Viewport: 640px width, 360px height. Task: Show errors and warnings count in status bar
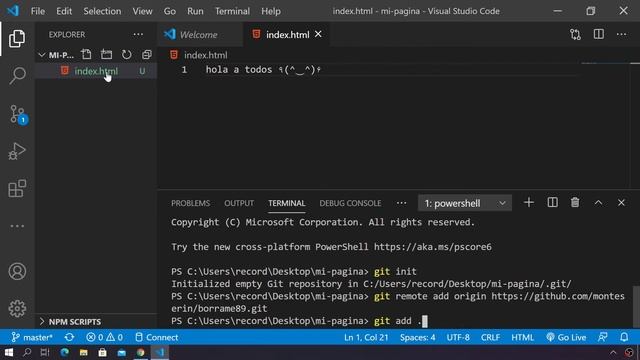[104, 338]
